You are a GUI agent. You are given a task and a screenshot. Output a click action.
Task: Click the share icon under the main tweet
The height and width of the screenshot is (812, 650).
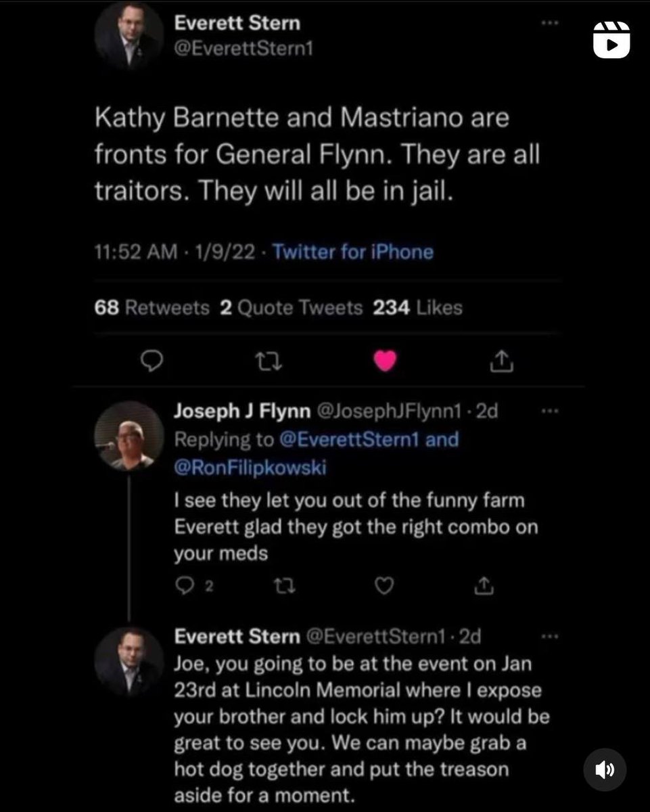pyautogui.click(x=501, y=363)
